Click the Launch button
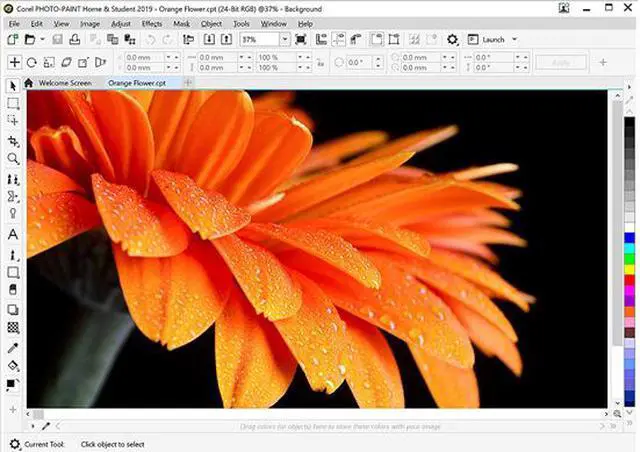The width and height of the screenshot is (640, 452). pyautogui.click(x=486, y=40)
